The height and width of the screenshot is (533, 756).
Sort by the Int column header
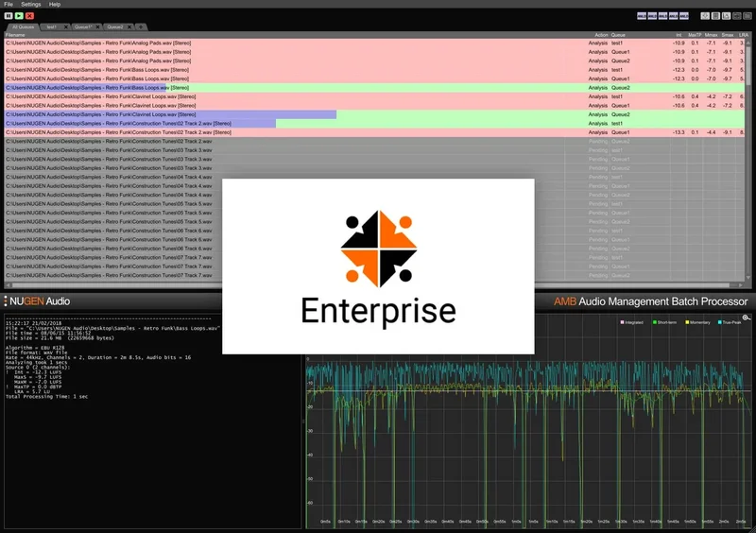[679, 35]
